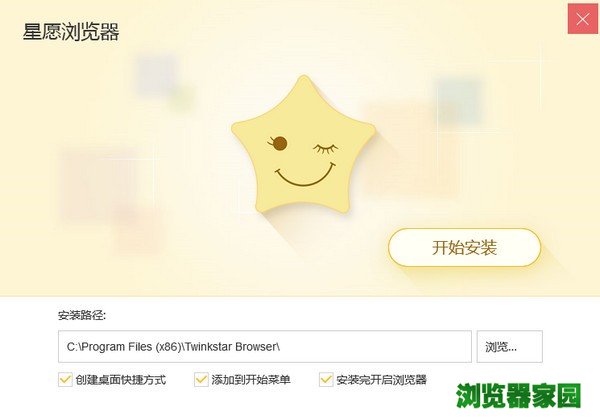
Task: Uncheck the 创建桌面快捷方式 checkbox
Action: 65,380
